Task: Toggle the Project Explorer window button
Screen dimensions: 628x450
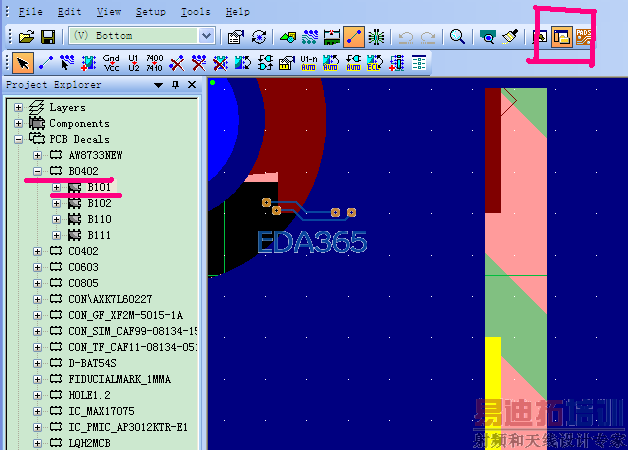Action: pos(562,37)
